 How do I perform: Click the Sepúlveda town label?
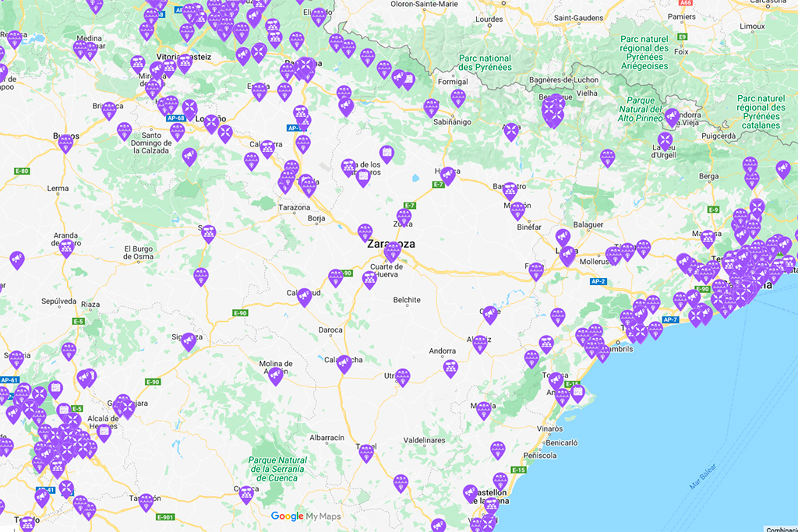[x=59, y=301]
